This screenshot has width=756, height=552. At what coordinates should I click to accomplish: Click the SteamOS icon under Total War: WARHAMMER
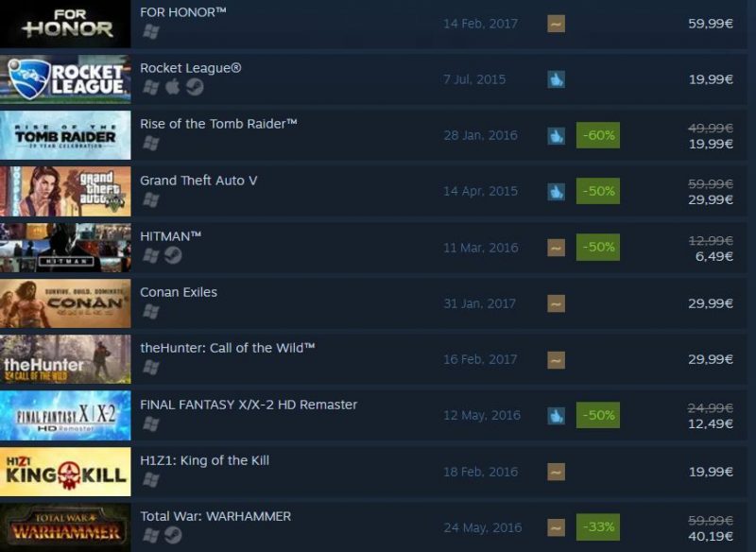point(173,535)
